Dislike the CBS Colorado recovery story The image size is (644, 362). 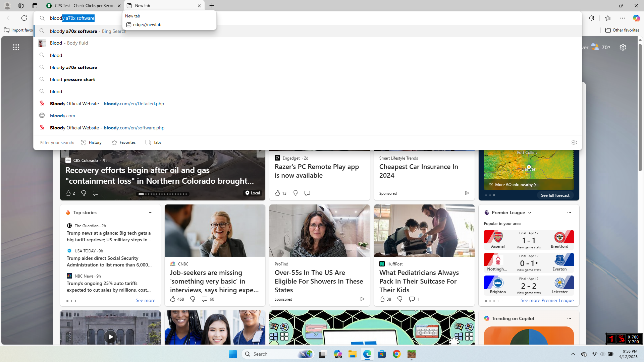point(84,193)
